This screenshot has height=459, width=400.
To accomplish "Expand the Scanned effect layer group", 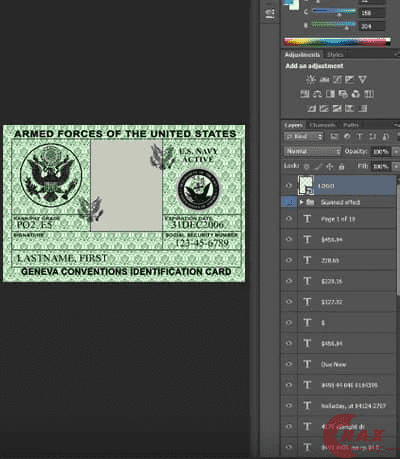I will [x=302, y=202].
